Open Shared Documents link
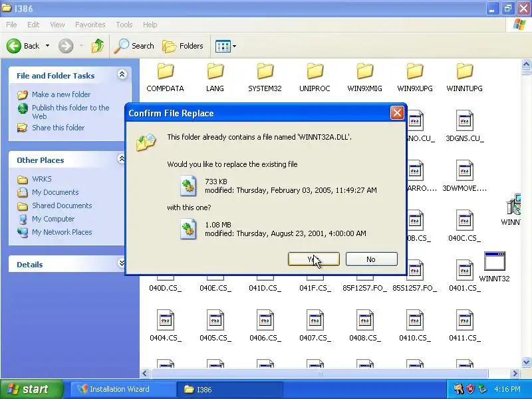 [x=62, y=205]
